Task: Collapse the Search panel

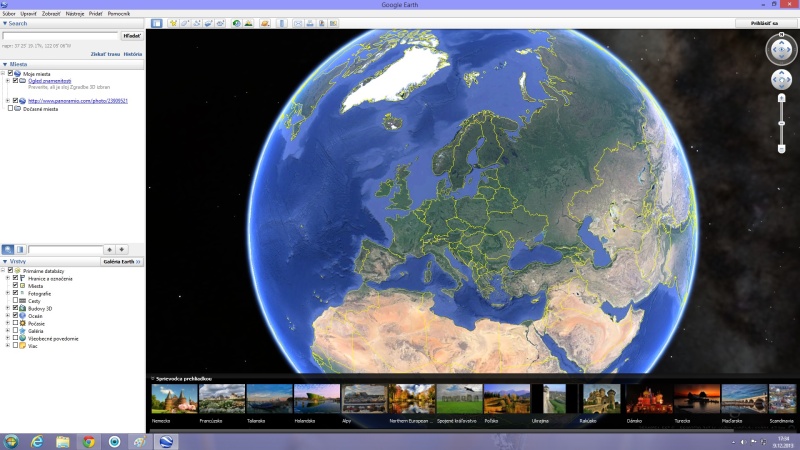Action: click(x=5, y=23)
